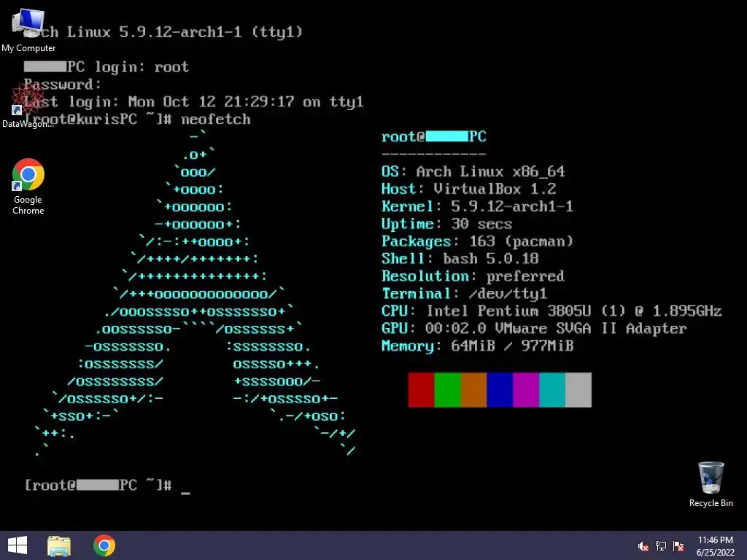Click the magenta color block
Image resolution: width=747 pixels, height=560 pixels.
point(526,390)
